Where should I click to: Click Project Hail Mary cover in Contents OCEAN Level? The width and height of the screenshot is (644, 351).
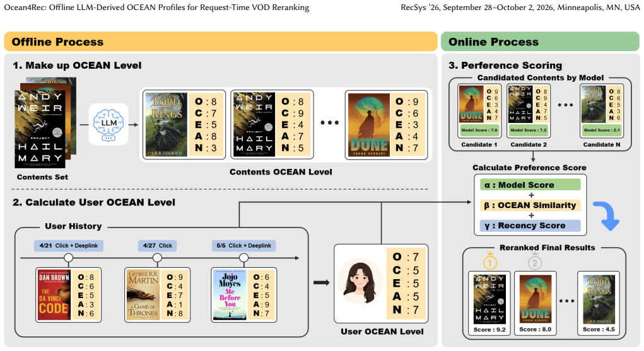point(254,125)
